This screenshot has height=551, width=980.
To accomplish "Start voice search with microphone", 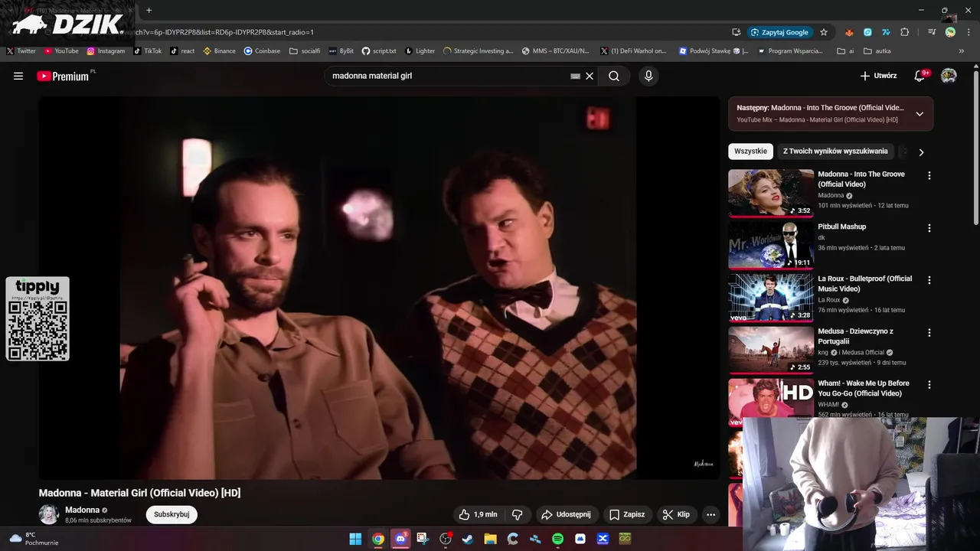I will click(x=648, y=76).
